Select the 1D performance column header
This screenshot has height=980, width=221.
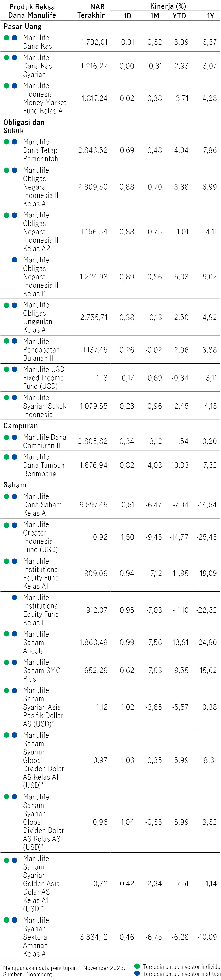click(127, 16)
